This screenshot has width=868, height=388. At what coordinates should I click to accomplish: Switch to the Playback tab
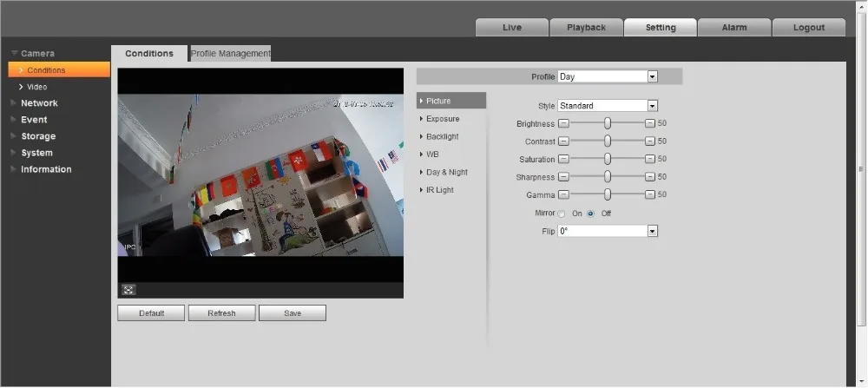[586, 27]
